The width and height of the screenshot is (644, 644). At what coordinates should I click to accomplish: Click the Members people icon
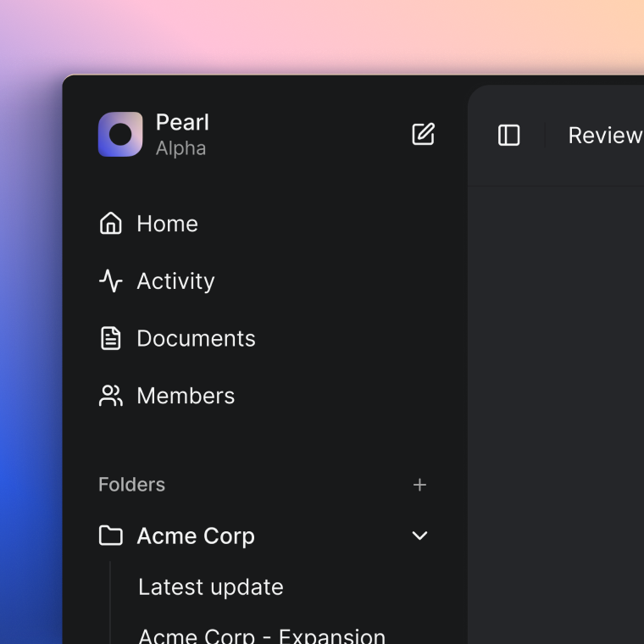point(111,396)
